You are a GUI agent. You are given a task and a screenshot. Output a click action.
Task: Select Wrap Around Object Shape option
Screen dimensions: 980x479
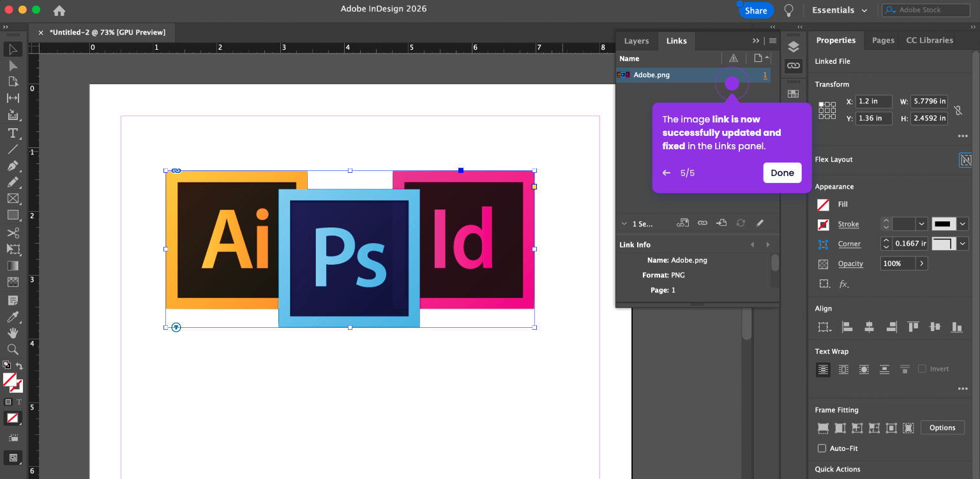[x=864, y=369]
